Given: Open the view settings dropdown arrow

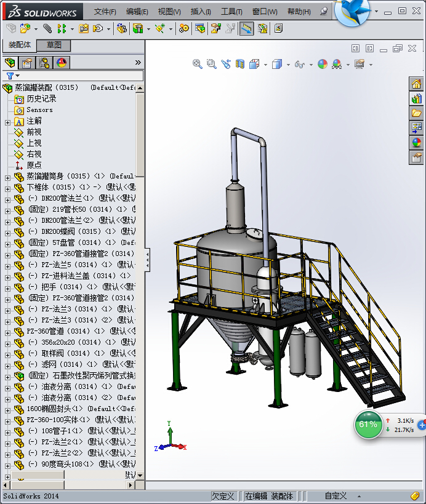Looking at the screenshot, I should (371, 65).
